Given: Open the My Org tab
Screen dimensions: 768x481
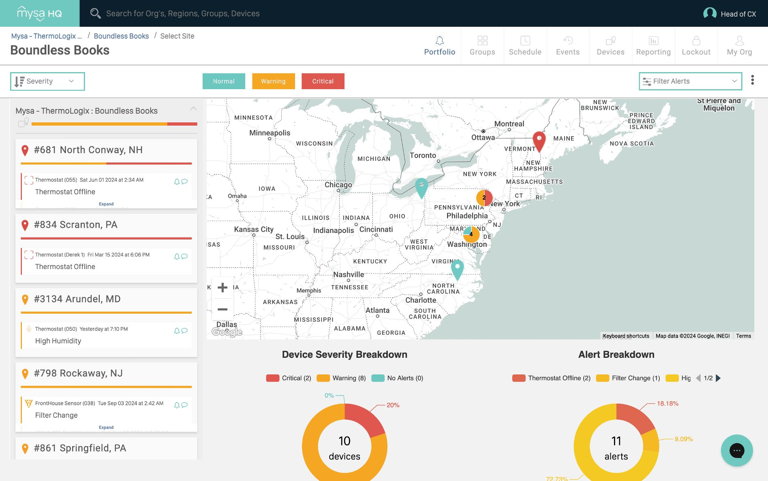Looking at the screenshot, I should click(739, 46).
